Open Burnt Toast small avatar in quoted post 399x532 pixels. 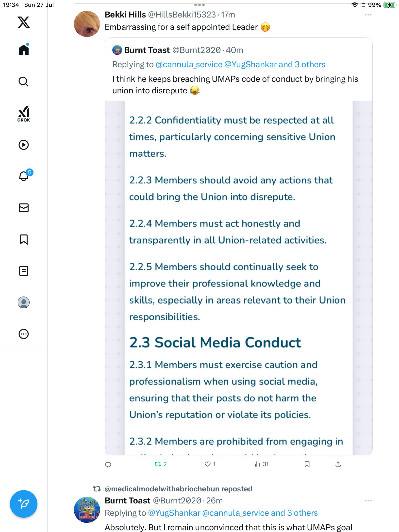point(117,50)
